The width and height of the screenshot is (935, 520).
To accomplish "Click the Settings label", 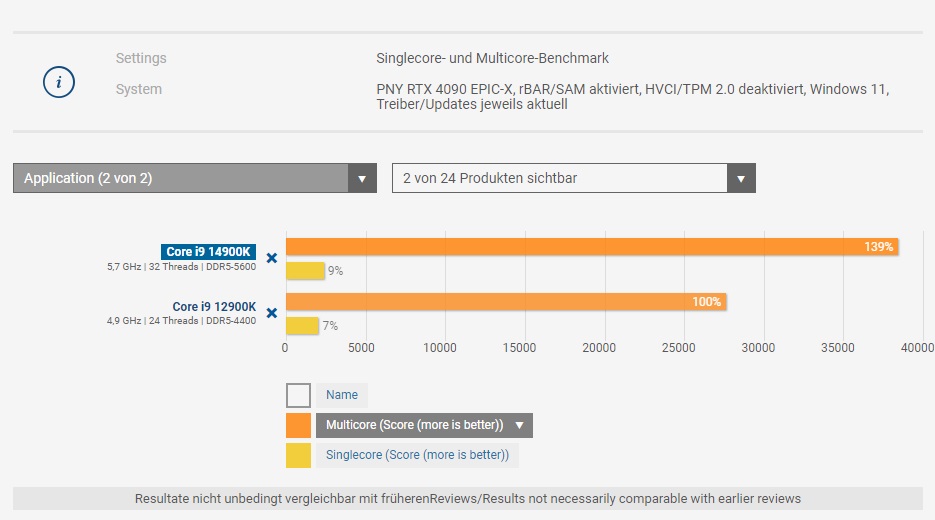I will pos(141,58).
